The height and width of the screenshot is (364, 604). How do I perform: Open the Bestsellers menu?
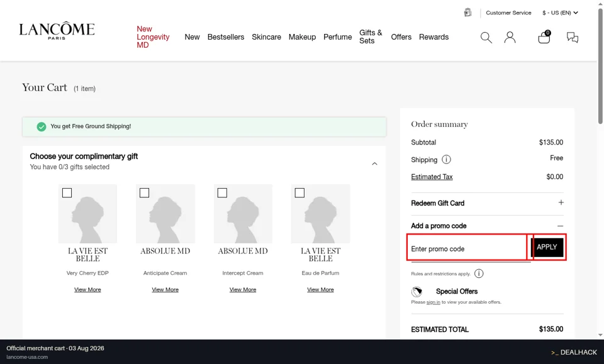(226, 37)
